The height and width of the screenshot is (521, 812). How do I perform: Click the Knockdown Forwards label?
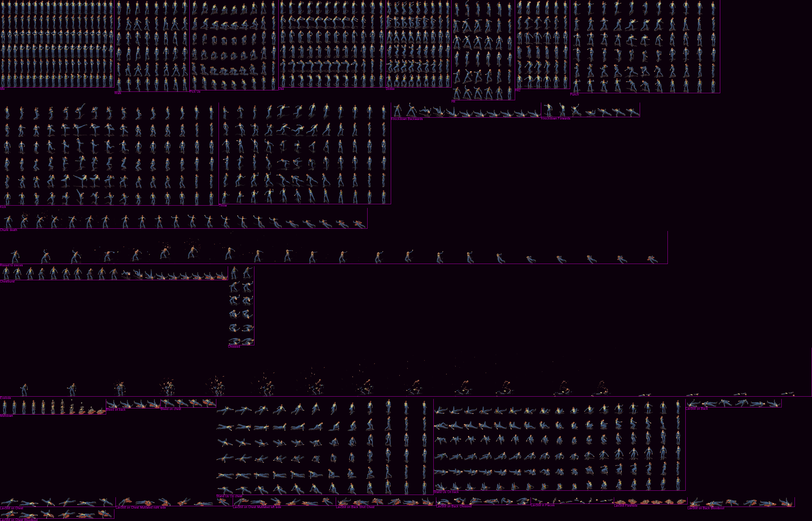(556, 118)
